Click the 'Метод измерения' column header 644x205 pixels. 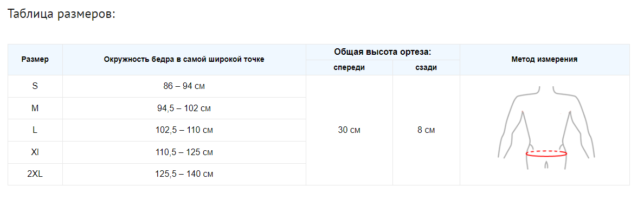pos(545,60)
